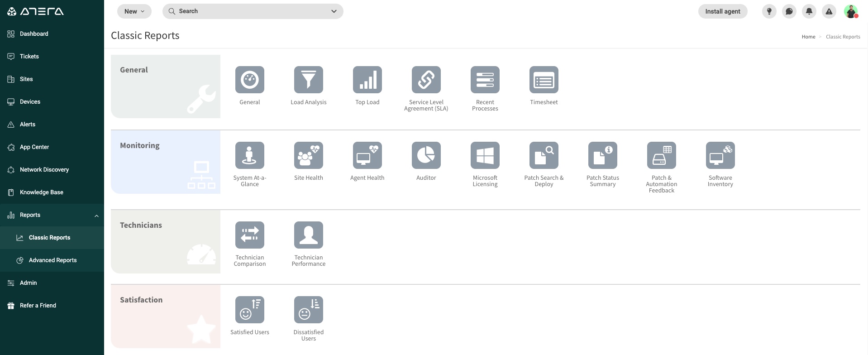The image size is (868, 355).
Task: Open the Service Level Agreement report
Action: [426, 80]
